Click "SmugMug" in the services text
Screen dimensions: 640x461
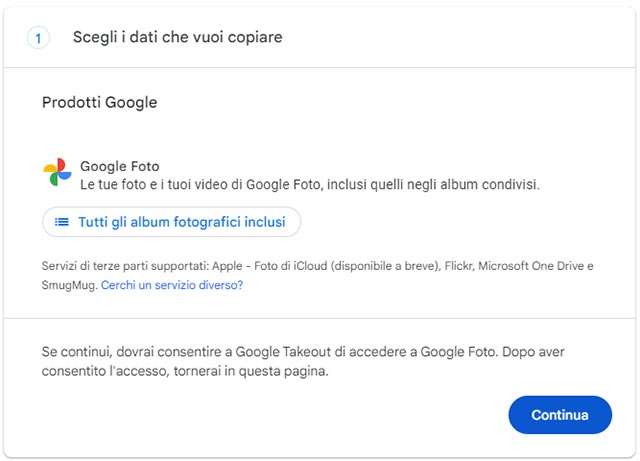pyautogui.click(x=68, y=285)
